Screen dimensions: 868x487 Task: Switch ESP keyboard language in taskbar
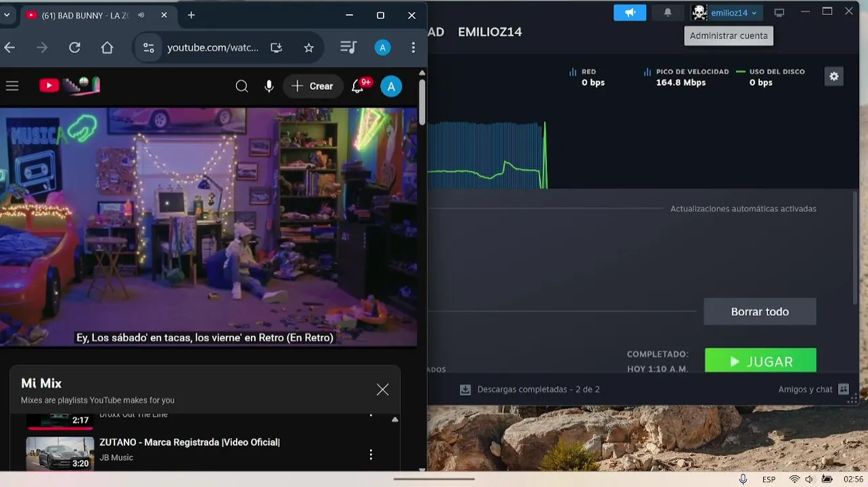point(769,480)
